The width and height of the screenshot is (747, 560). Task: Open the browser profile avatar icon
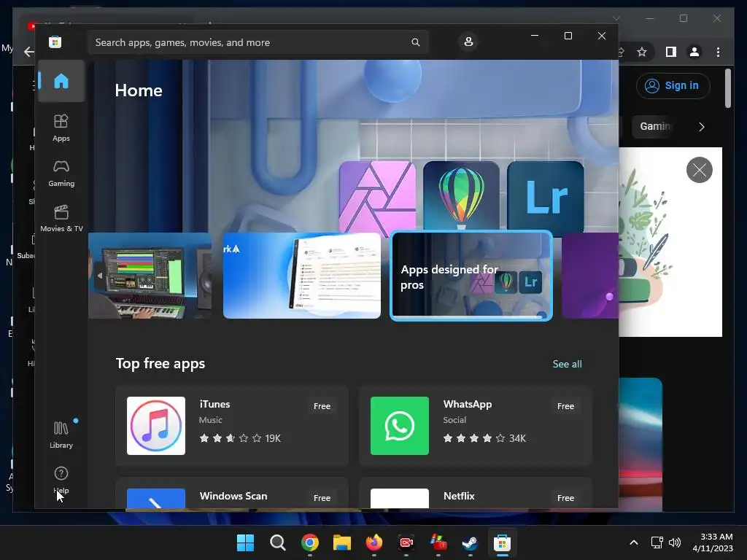[694, 52]
